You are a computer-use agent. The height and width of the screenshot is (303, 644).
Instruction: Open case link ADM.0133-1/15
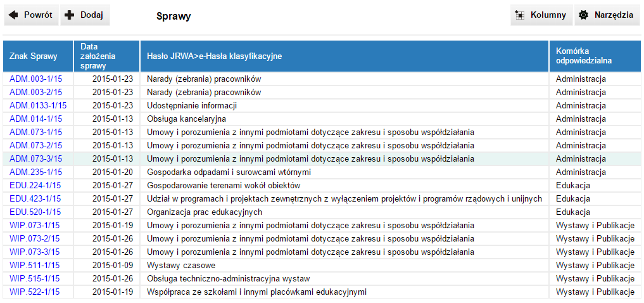pos(38,106)
